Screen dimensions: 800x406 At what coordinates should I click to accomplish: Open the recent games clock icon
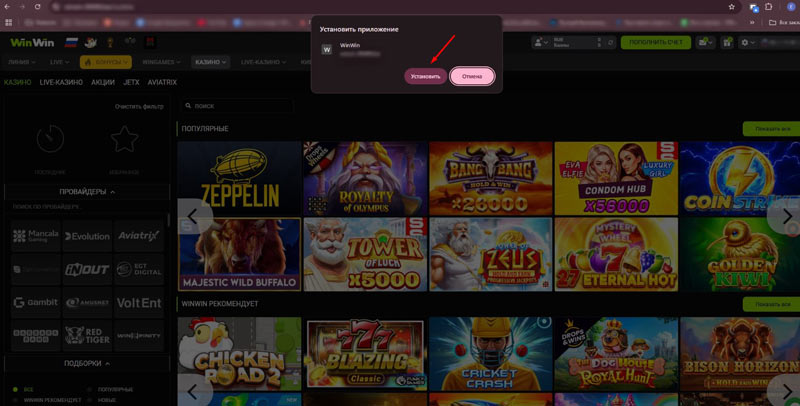(50, 140)
